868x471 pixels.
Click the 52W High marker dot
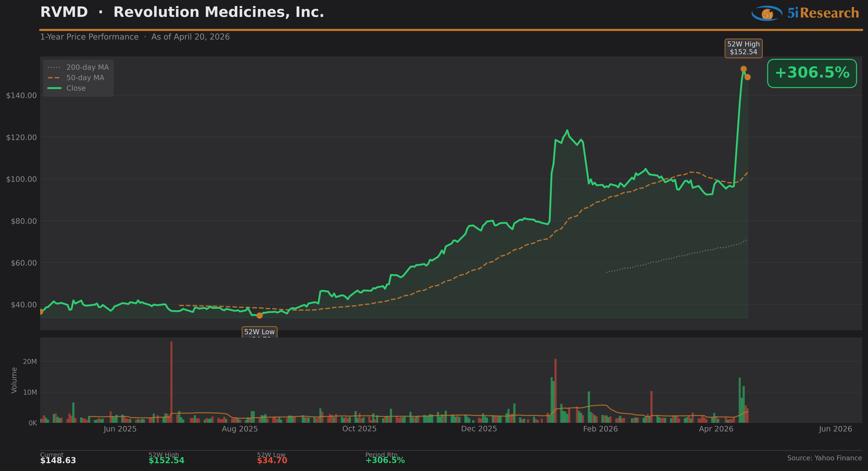tap(743, 69)
